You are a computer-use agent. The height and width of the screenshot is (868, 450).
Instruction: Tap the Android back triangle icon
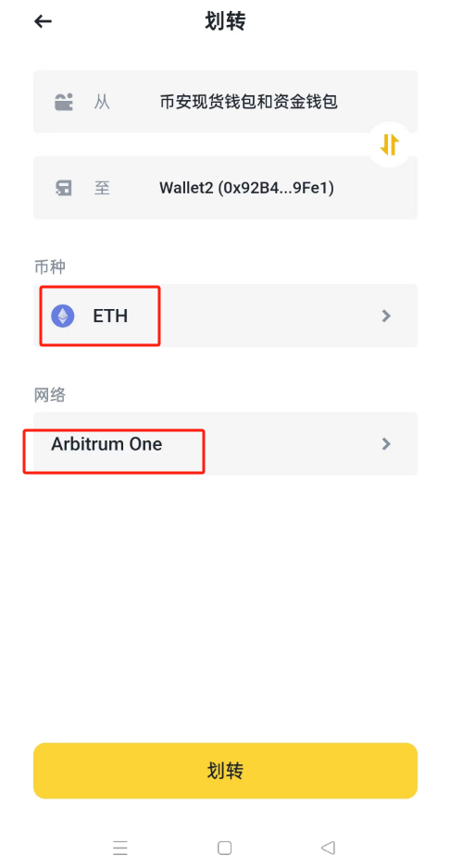(x=328, y=848)
